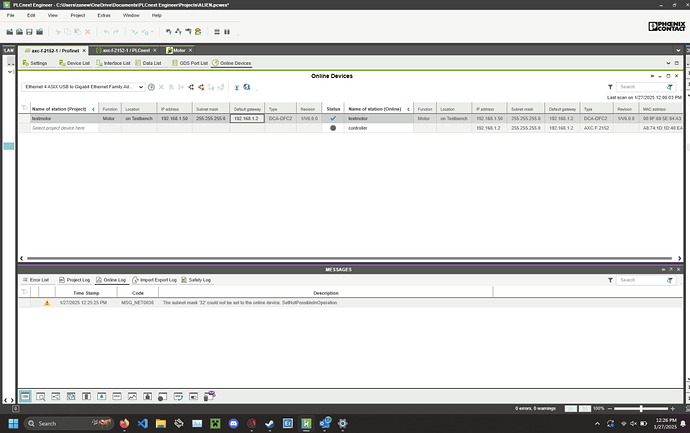This screenshot has height=433, width=690.
Task: Open the Extras menu
Action: 103,16
